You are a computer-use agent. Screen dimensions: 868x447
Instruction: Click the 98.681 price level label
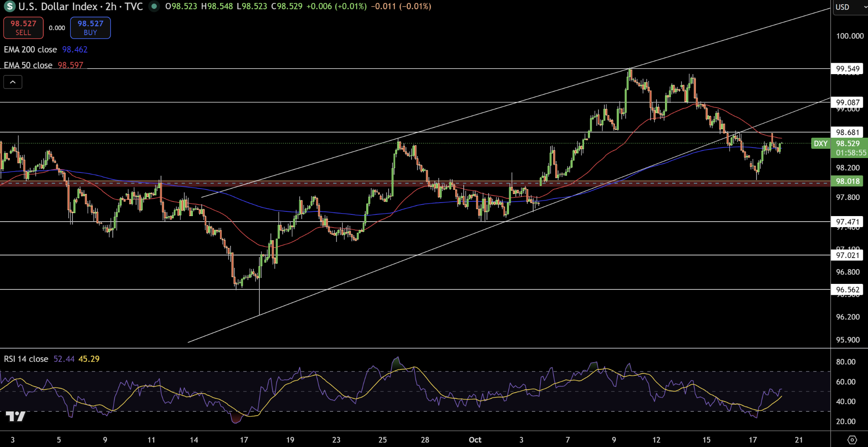pos(847,132)
